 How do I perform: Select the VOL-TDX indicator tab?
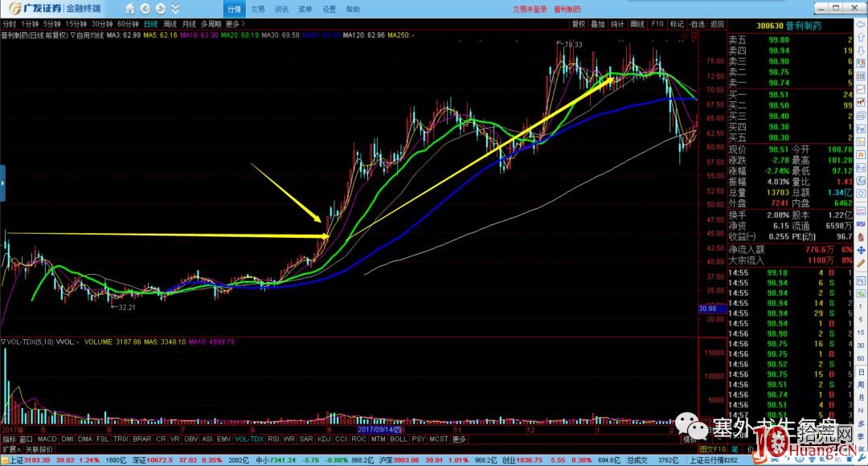click(x=249, y=439)
